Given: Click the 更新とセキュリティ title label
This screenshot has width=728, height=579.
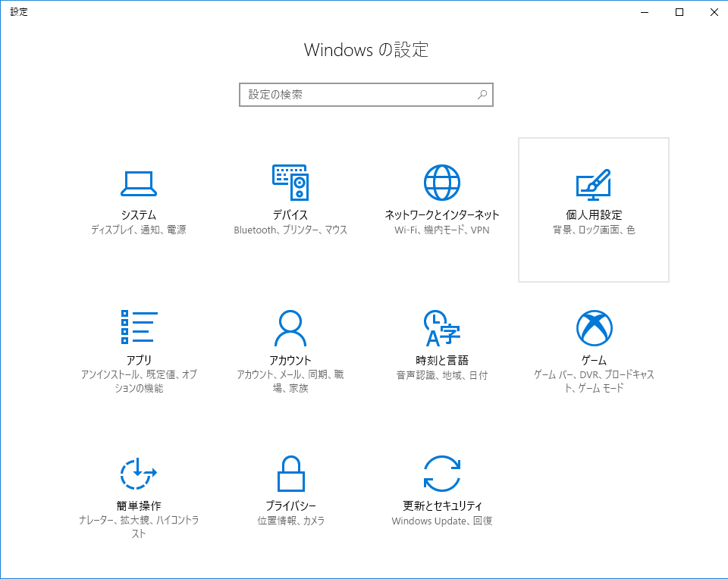Looking at the screenshot, I should coord(442,505).
